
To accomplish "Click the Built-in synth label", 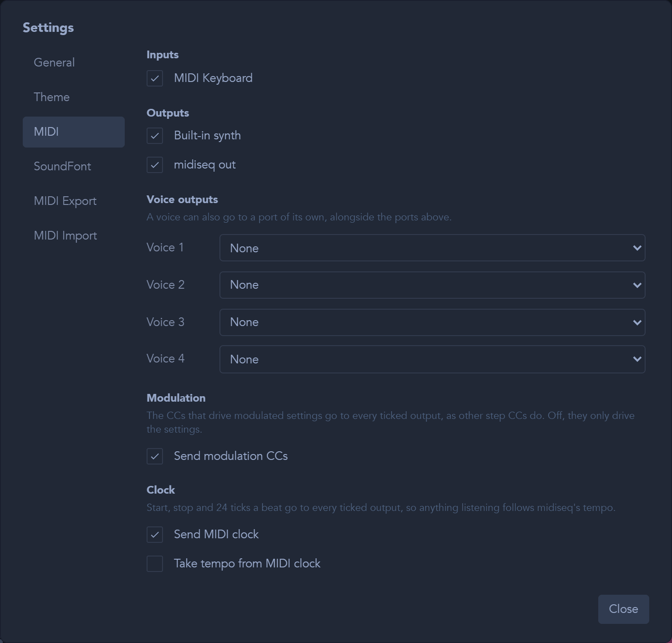I will (x=207, y=136).
